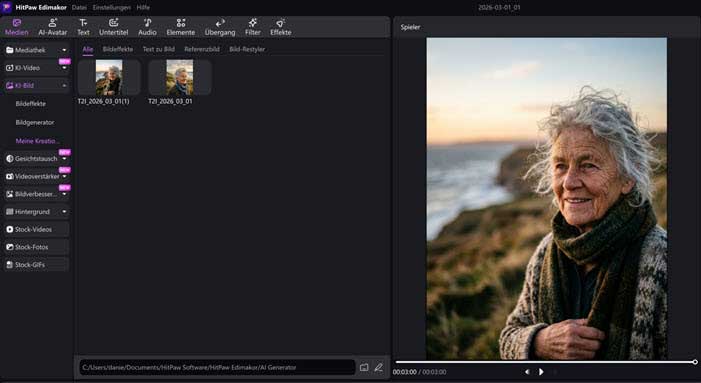Expand the Mediathek dropdown arrow

click(x=64, y=50)
